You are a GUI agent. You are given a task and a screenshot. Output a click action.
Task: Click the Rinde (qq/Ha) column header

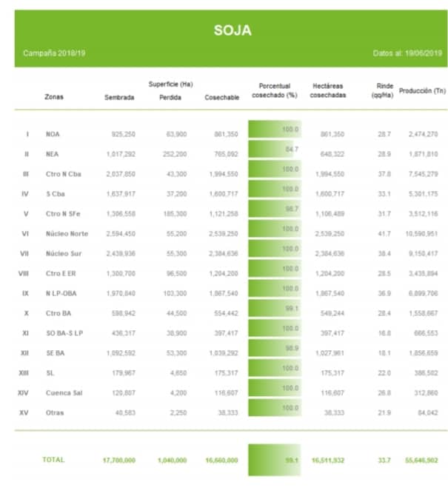(381, 90)
